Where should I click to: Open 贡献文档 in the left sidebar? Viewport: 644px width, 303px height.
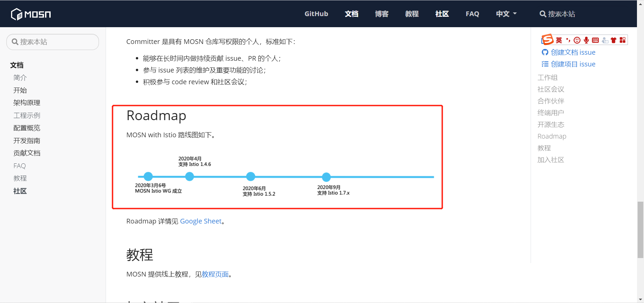27,153
